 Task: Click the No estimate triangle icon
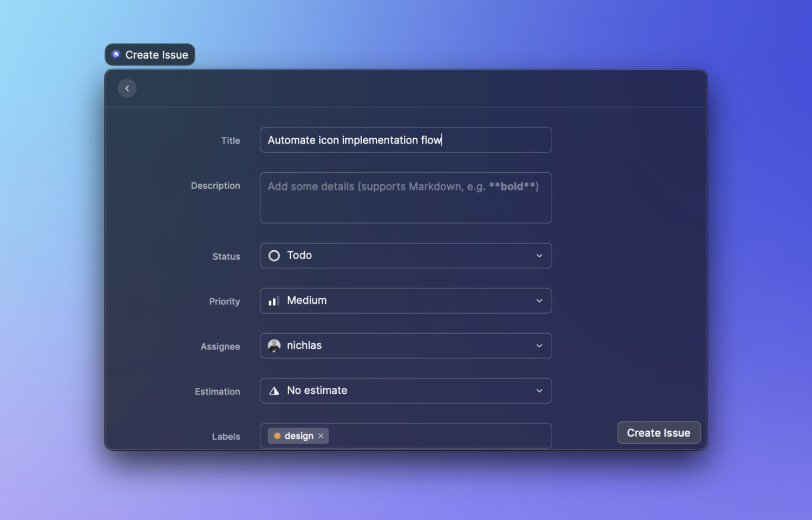(274, 391)
